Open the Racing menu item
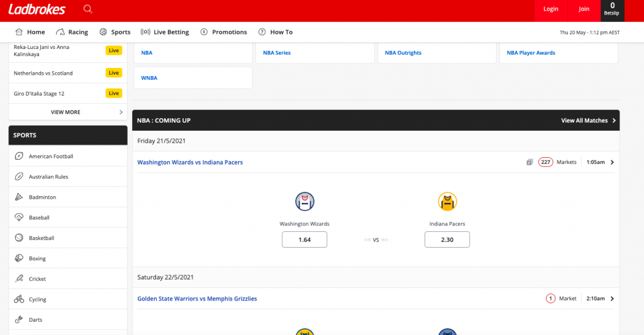The image size is (644, 335). [x=72, y=32]
